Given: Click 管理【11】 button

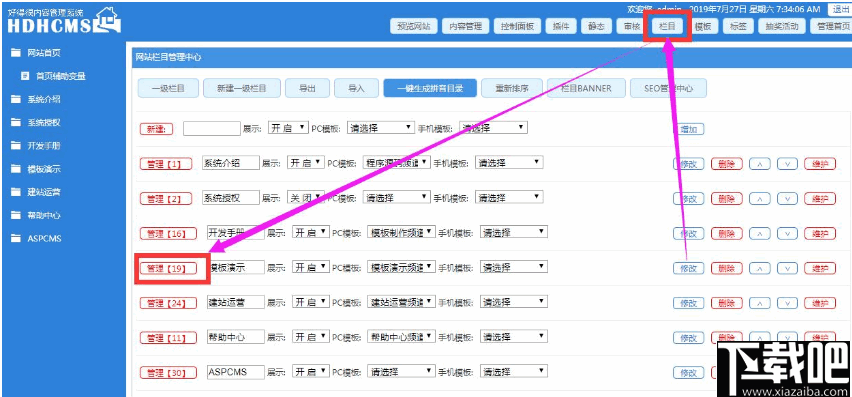Looking at the screenshot, I should click(168, 338).
